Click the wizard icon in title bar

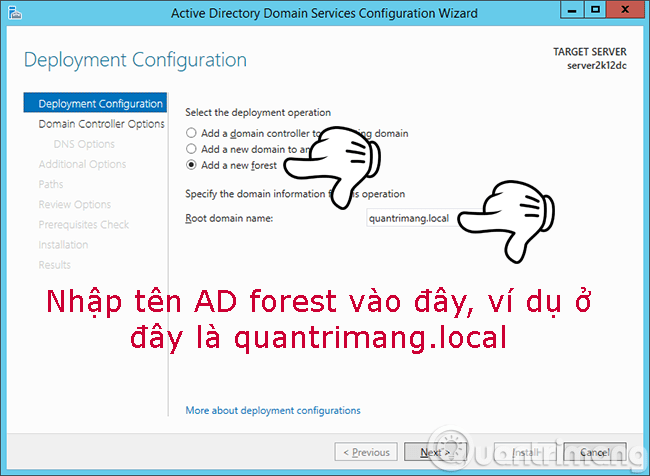[15, 13]
